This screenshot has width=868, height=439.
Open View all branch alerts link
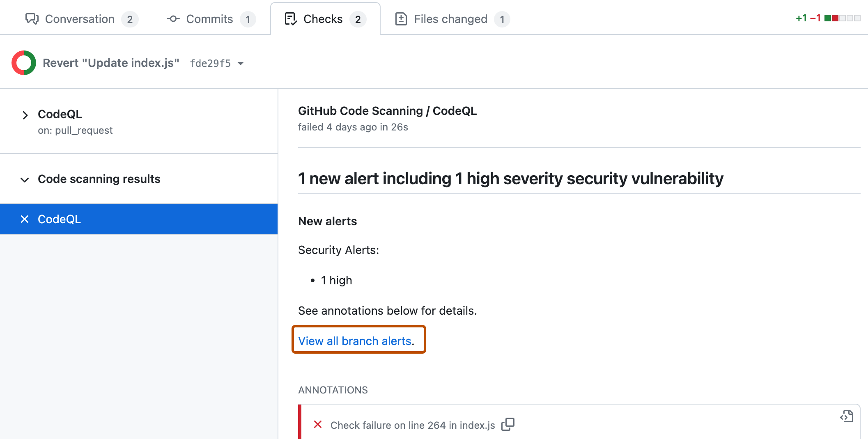pyautogui.click(x=355, y=341)
